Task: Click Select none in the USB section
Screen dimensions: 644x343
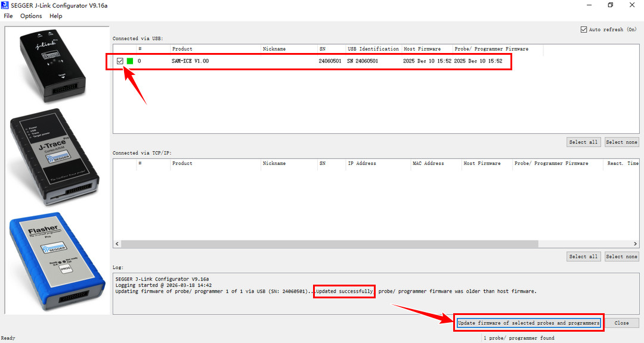Action: 622,142
